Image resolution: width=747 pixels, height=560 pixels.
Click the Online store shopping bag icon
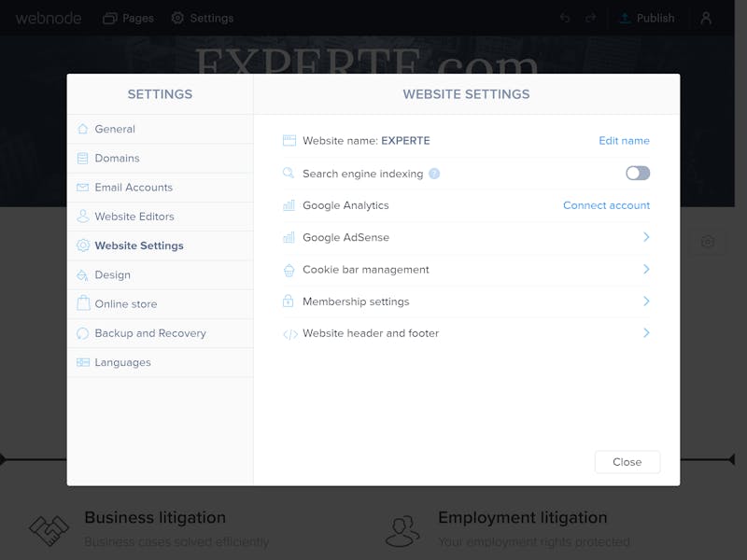[83, 303]
